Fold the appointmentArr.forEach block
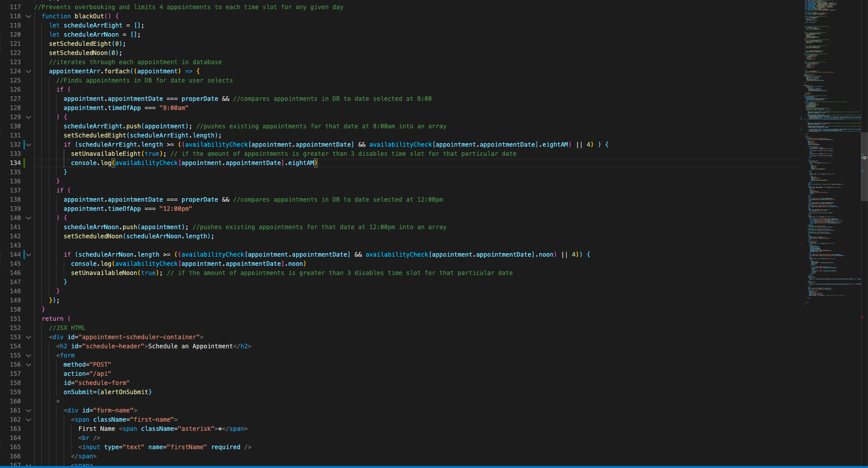Viewport: 868px width, 468px height. click(x=29, y=71)
